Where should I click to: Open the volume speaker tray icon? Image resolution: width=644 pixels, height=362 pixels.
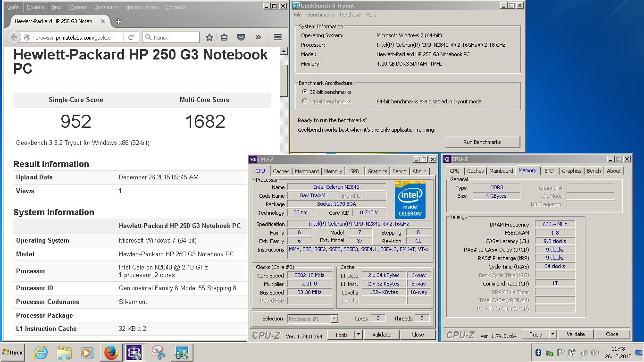(595, 353)
